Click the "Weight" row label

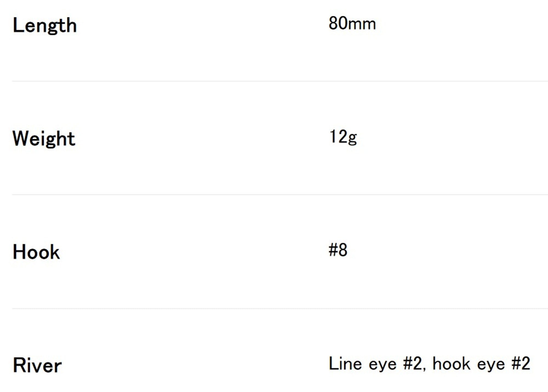(x=44, y=138)
